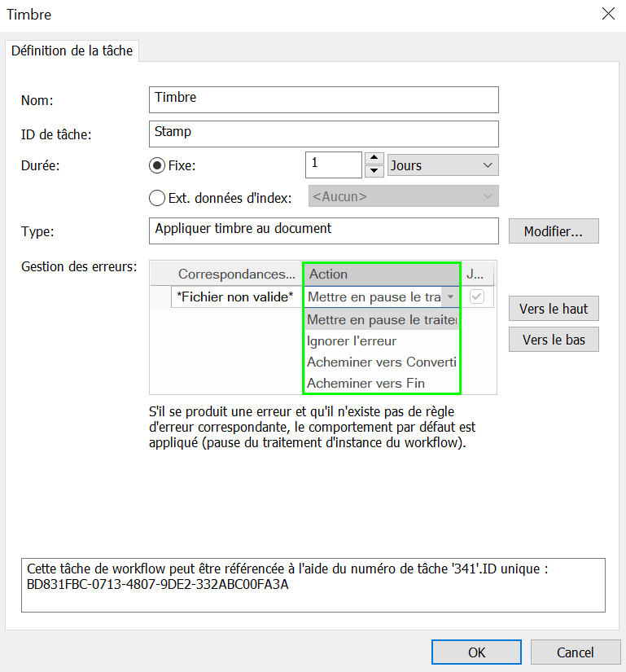Toggle the Action combo box arrow
The width and height of the screenshot is (626, 672).
pos(450,297)
